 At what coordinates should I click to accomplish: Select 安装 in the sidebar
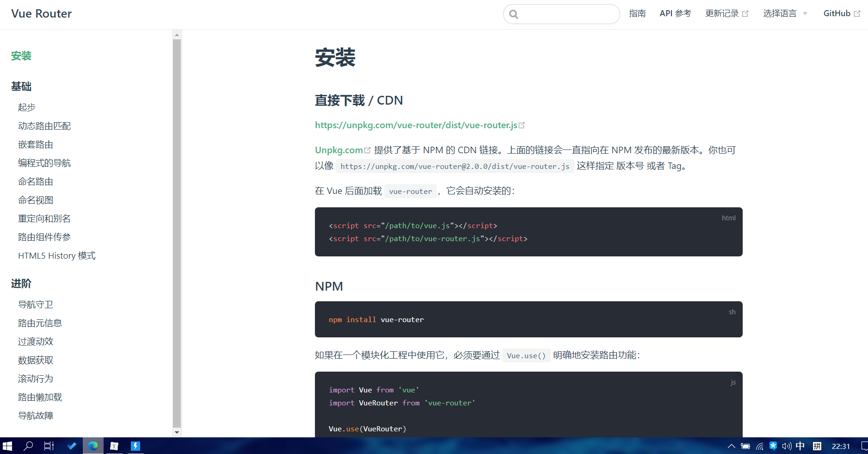tap(21, 56)
